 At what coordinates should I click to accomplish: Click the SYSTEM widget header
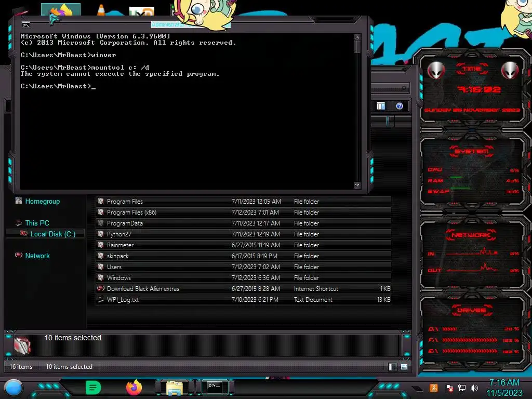click(472, 151)
